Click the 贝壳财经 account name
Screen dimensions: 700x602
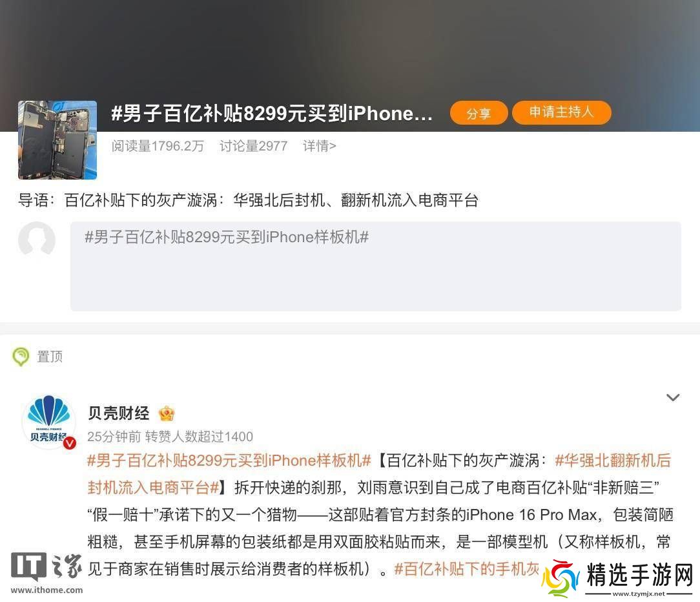118,413
